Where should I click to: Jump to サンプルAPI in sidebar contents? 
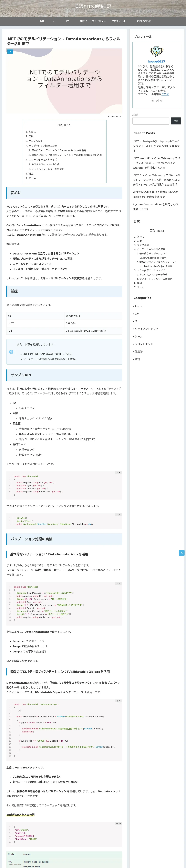(143, 245)
